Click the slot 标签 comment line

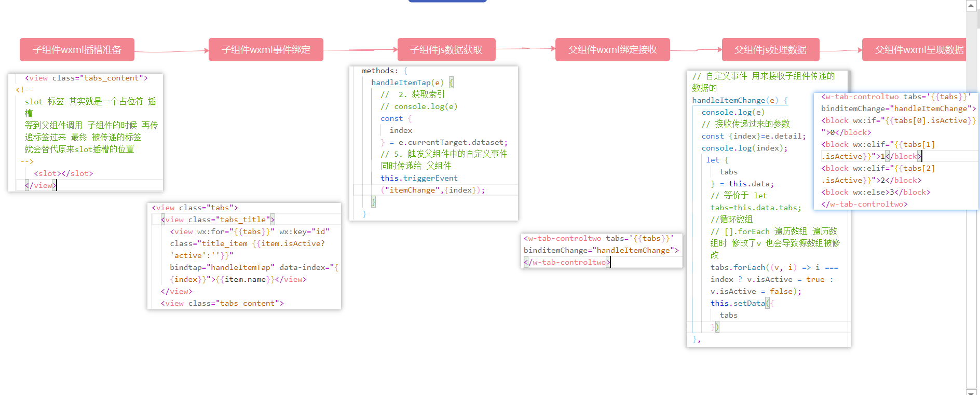pos(90,102)
